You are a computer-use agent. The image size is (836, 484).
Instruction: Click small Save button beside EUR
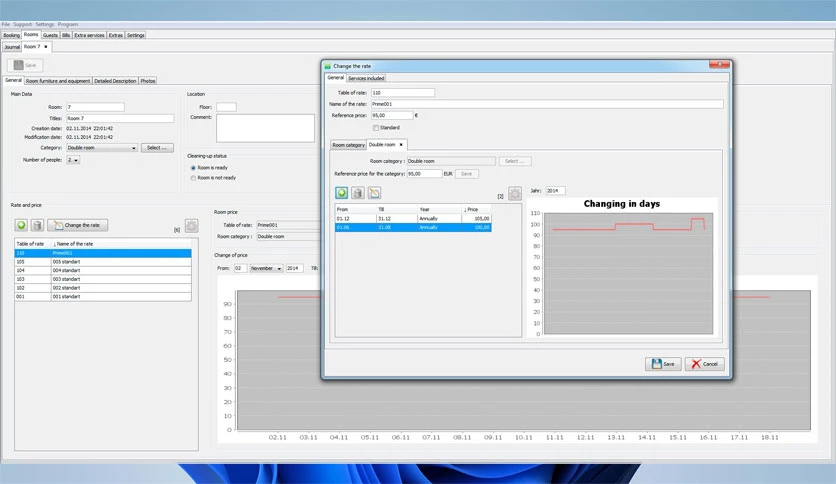pos(467,174)
